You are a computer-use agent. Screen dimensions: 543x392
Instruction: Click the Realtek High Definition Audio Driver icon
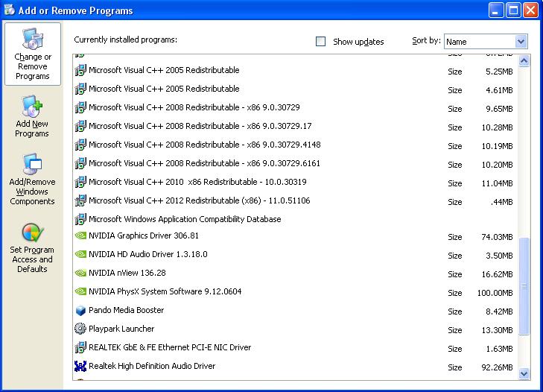coord(80,366)
